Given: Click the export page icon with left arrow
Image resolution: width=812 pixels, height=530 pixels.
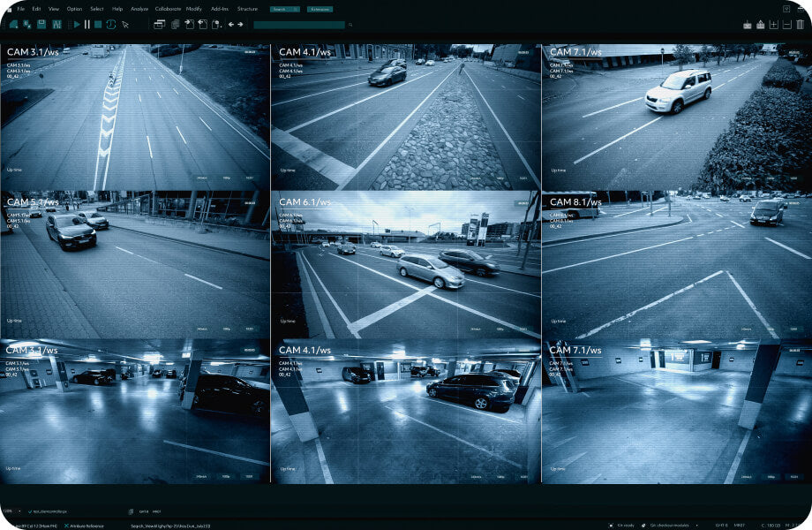Looking at the screenshot, I should coord(203,25).
